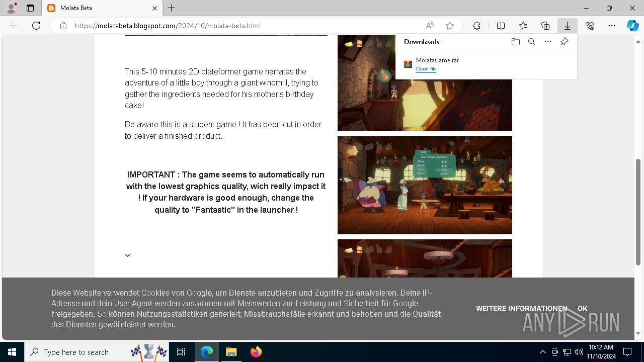Open the browser profile icon

click(x=11, y=8)
